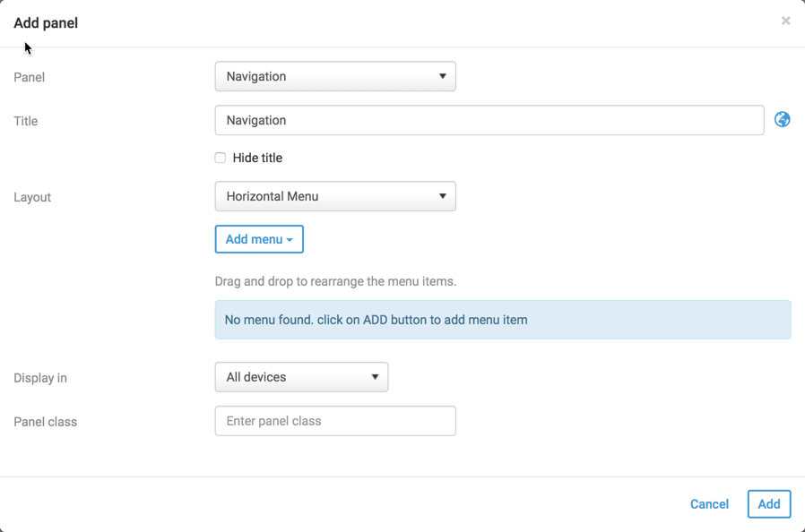This screenshot has width=805, height=532.
Task: Click the Layout field label
Action: click(32, 198)
